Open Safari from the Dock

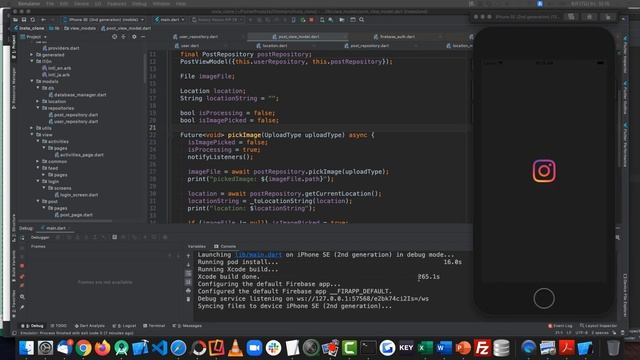click(x=178, y=348)
